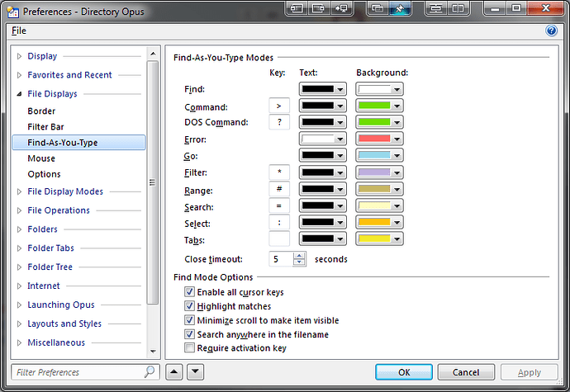The width and height of the screenshot is (570, 392).
Task: Increase Close timeout with the up spinner
Action: [x=299, y=256]
